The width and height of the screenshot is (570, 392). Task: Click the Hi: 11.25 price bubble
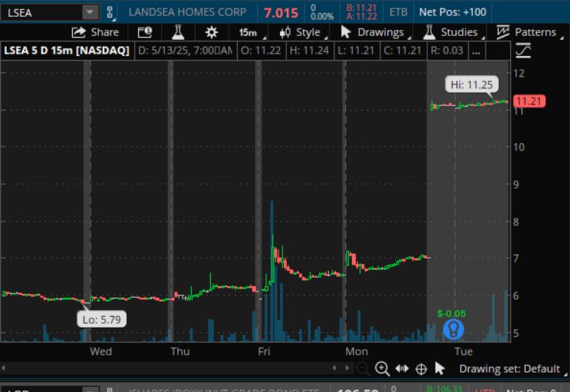tap(472, 84)
